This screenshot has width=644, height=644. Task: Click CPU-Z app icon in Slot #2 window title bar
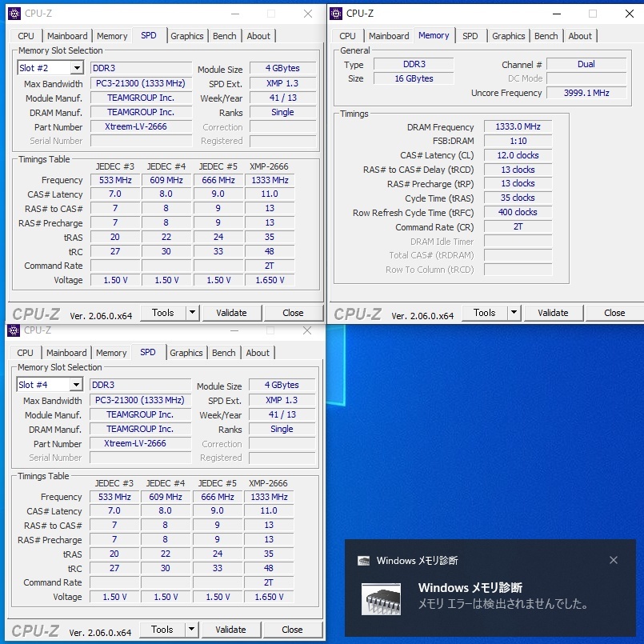tap(14, 14)
